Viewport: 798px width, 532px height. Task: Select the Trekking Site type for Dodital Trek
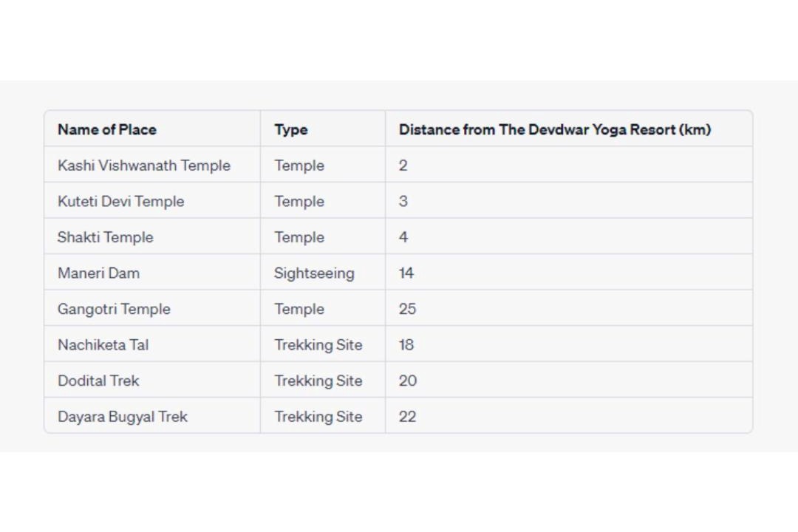[318, 381]
